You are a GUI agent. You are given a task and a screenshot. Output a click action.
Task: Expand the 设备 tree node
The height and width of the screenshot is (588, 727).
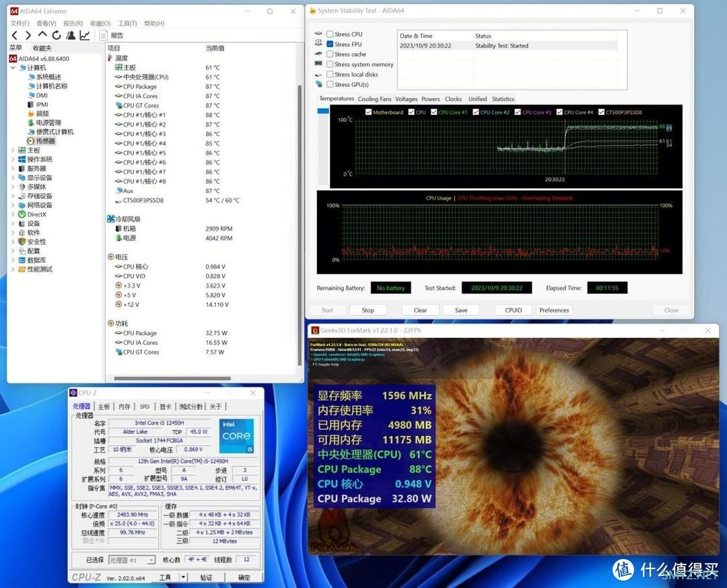[13, 224]
